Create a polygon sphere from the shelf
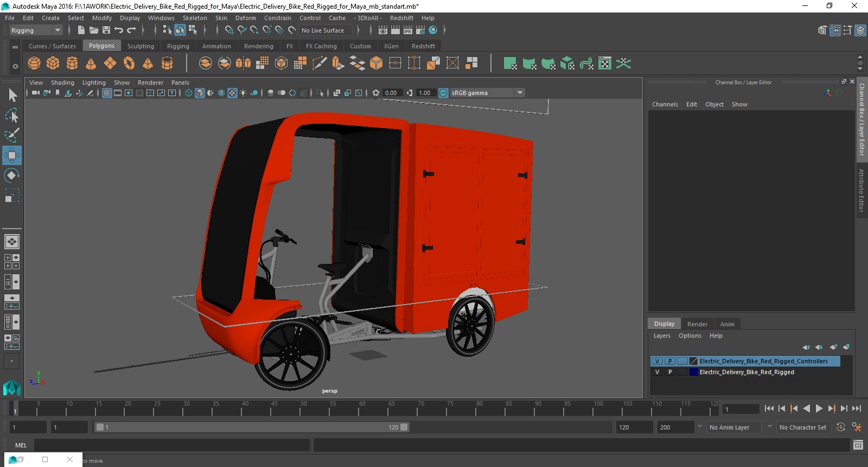Screen dimensions: 868x467 point(34,64)
